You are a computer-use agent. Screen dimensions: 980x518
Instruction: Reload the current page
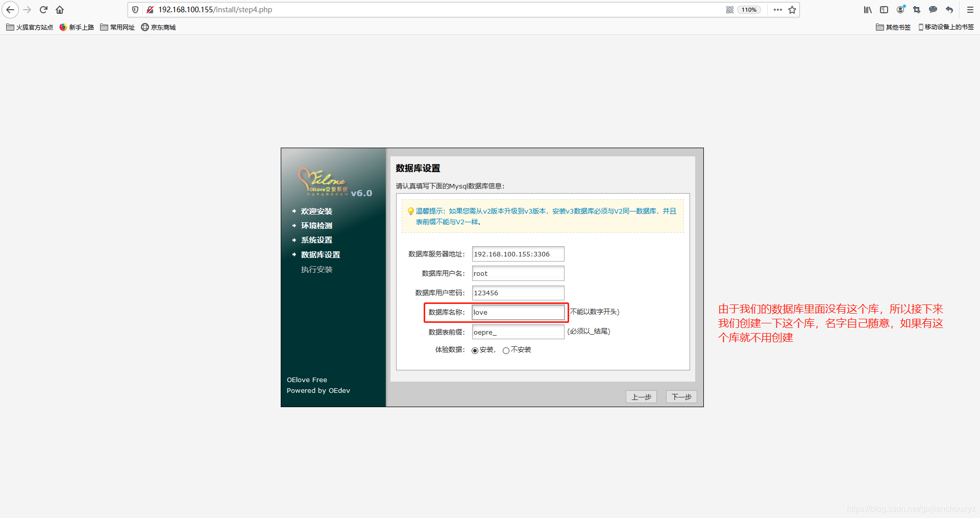(43, 10)
